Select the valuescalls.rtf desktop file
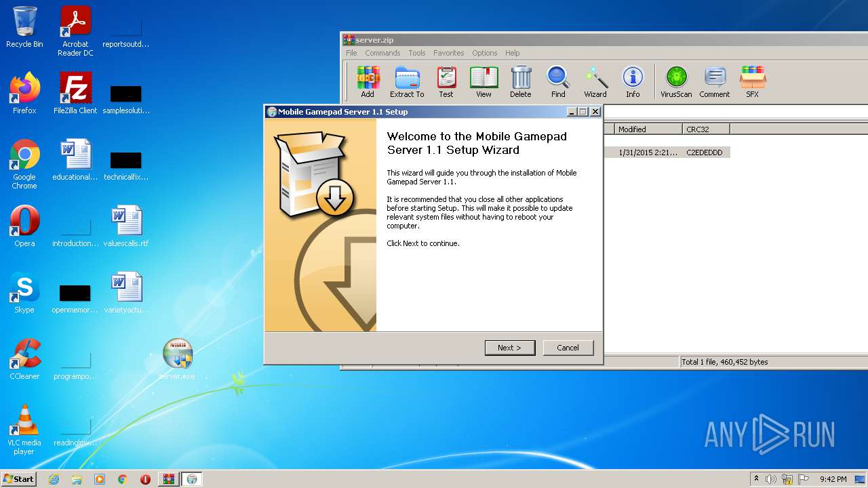 126,226
